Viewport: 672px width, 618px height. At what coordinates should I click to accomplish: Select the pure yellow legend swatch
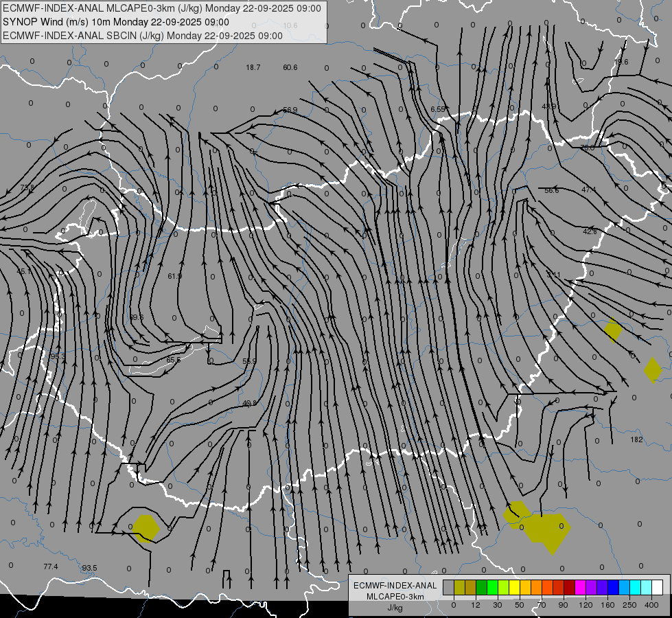coord(515,587)
